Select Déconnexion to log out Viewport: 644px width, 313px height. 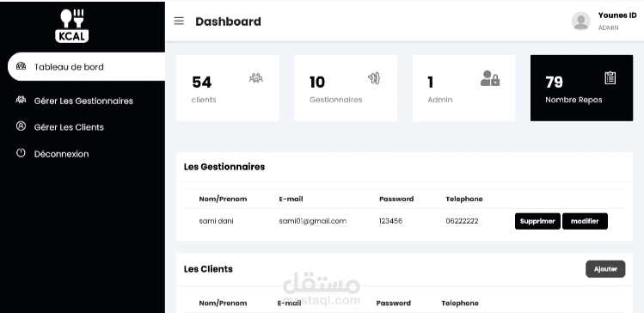[x=61, y=154]
